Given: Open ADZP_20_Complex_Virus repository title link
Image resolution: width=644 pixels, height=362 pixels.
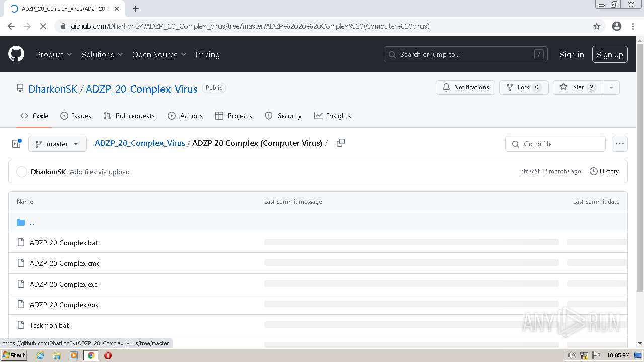Looking at the screenshot, I should [x=141, y=89].
